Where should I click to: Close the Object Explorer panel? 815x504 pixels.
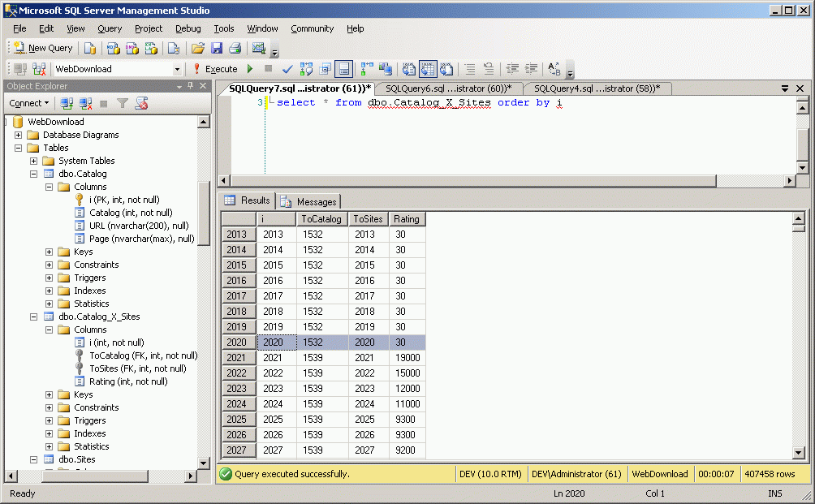203,86
